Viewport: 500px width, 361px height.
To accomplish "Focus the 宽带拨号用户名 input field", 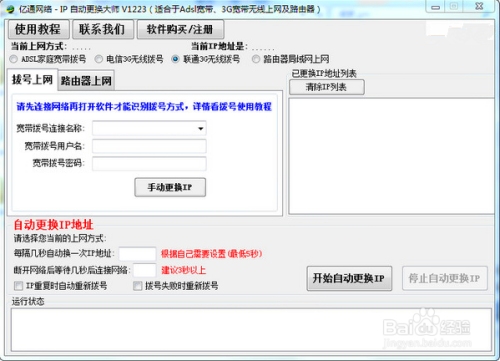I will pyautogui.click(x=149, y=146).
